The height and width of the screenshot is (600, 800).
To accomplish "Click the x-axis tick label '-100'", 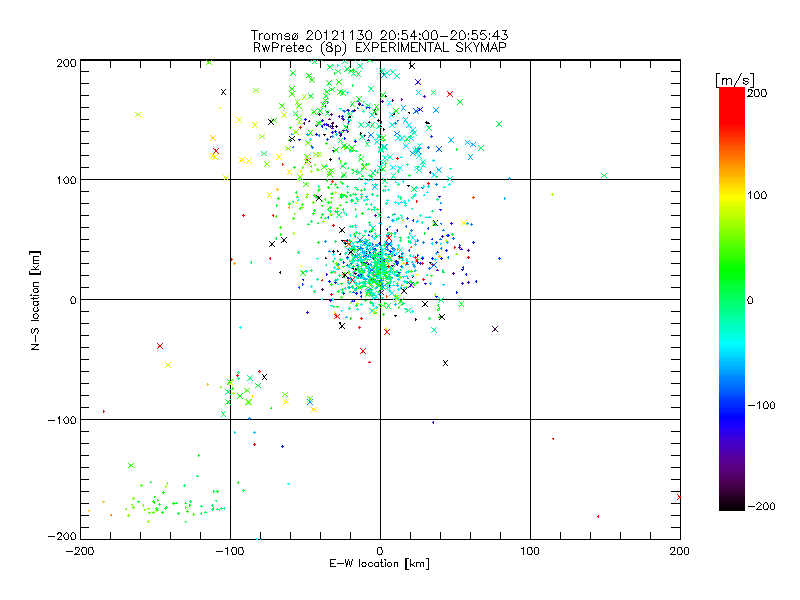I will tap(230, 551).
